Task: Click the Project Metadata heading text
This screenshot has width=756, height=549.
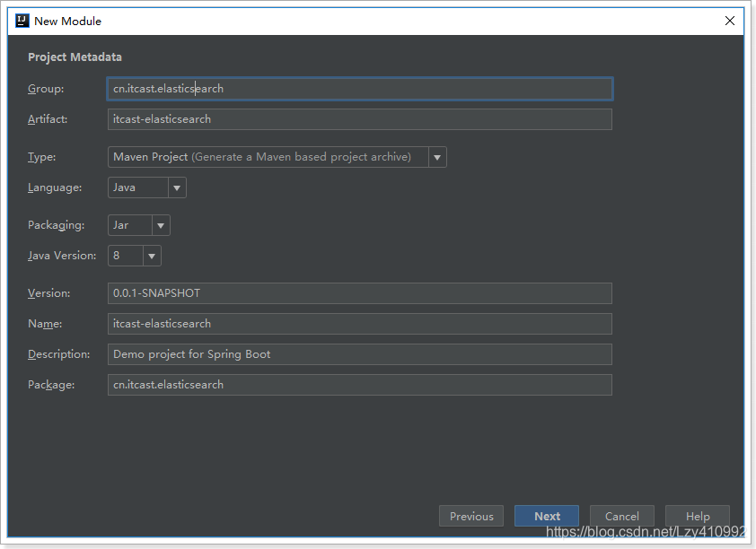Action: click(75, 57)
